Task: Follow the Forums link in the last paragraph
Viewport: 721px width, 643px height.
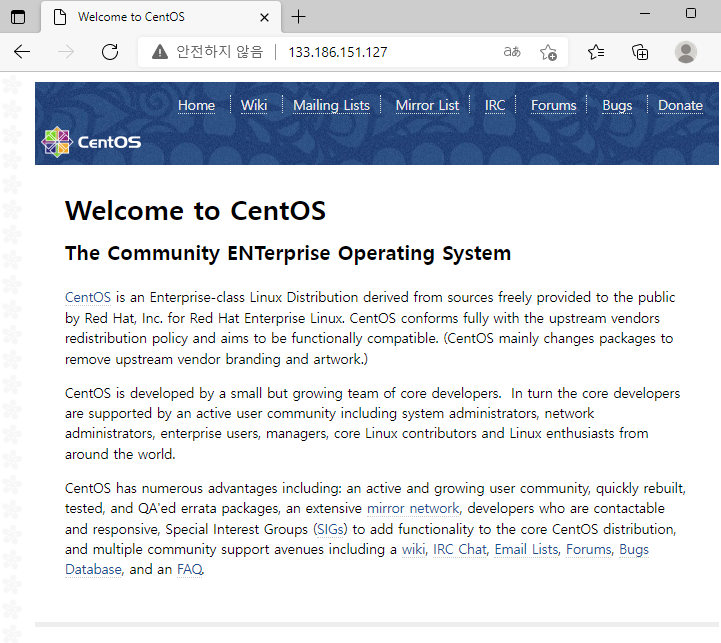Action: point(589,549)
